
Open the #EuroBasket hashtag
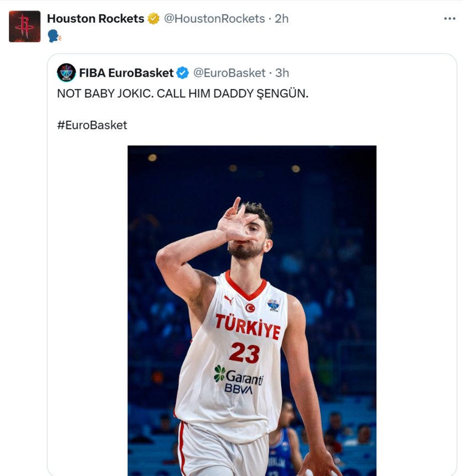92,125
